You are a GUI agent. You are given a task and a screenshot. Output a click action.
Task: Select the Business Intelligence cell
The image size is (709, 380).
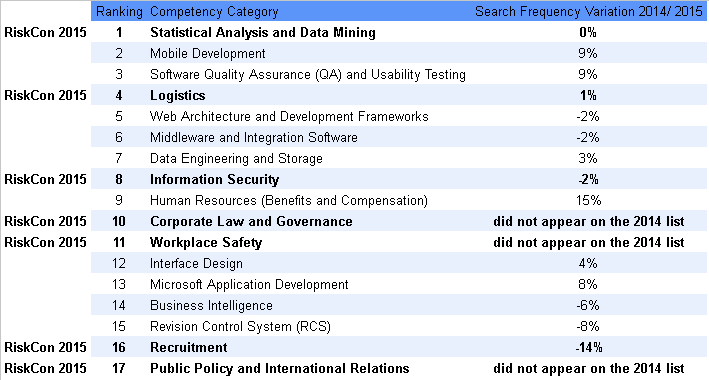(211, 305)
